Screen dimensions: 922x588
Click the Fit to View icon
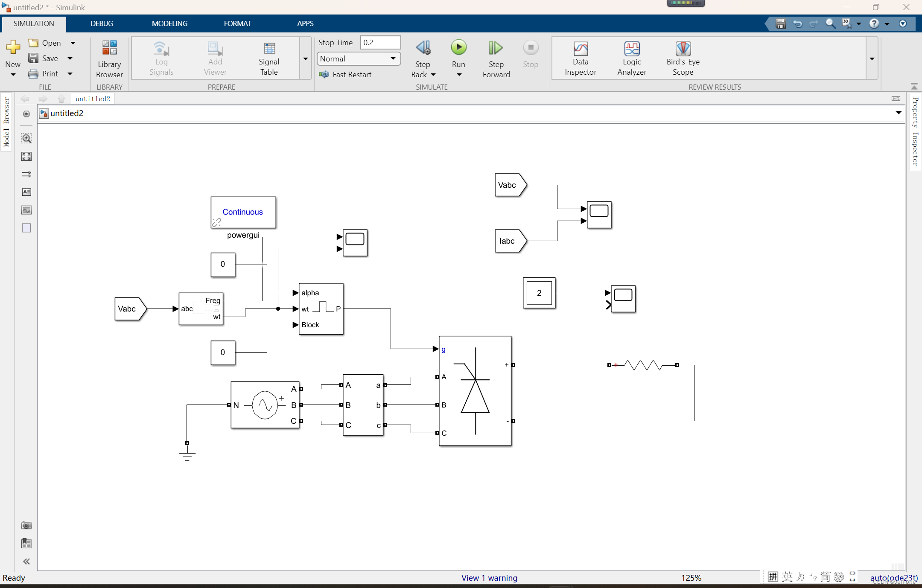click(x=26, y=156)
